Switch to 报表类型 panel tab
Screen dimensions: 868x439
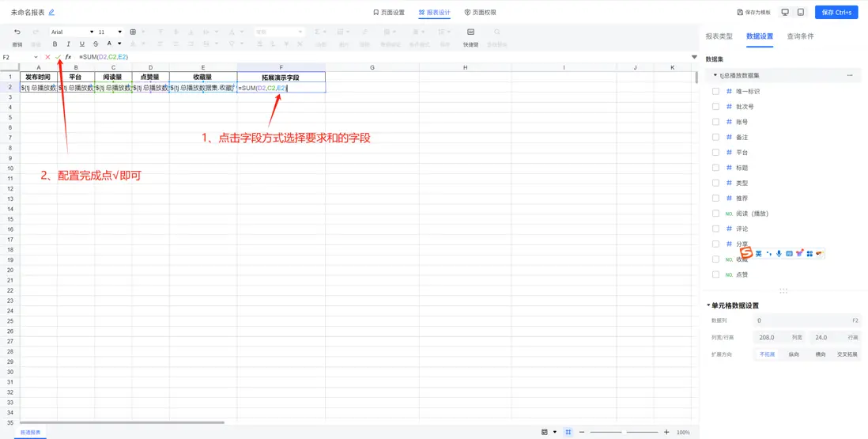[x=719, y=36]
